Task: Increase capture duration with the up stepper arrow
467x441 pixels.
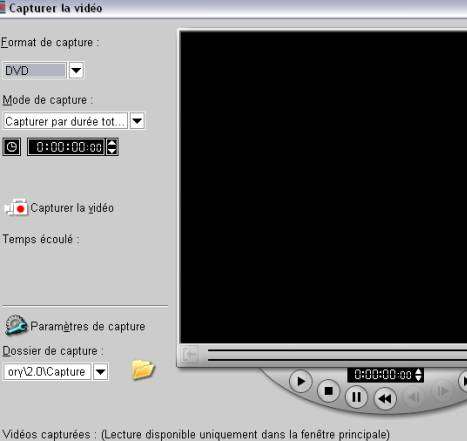Action: coord(112,143)
